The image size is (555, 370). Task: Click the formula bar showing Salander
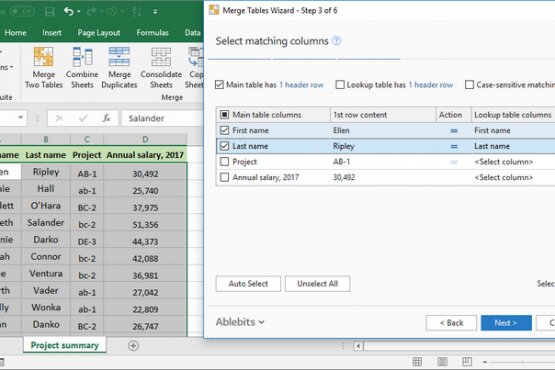162,118
